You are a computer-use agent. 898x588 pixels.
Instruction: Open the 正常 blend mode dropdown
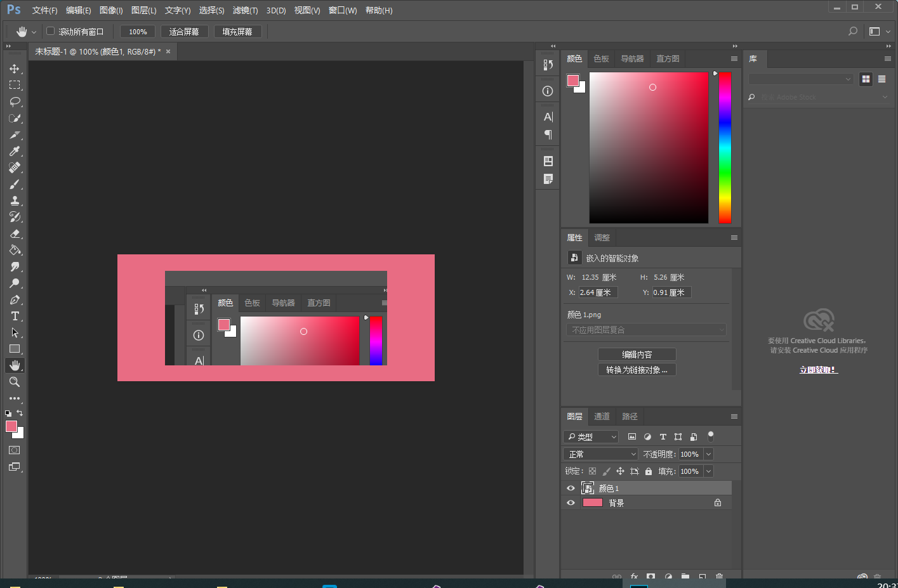point(600,454)
